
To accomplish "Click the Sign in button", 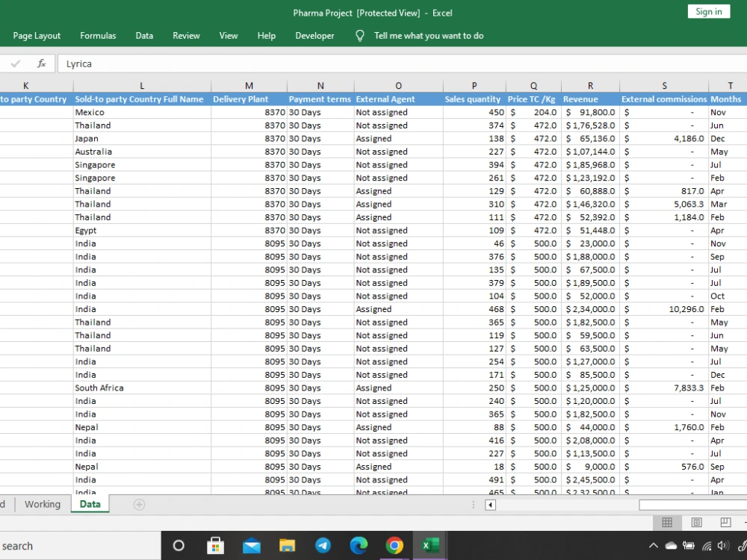I will click(x=709, y=12).
